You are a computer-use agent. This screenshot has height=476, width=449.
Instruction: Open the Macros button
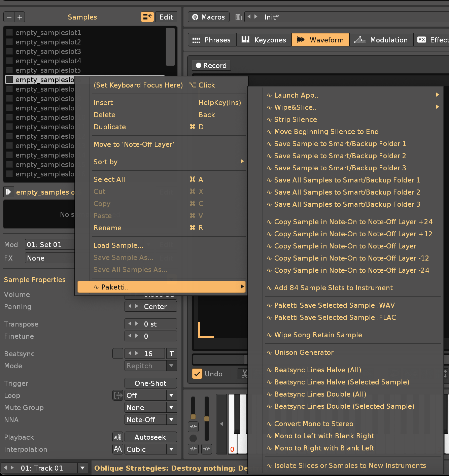[208, 17]
